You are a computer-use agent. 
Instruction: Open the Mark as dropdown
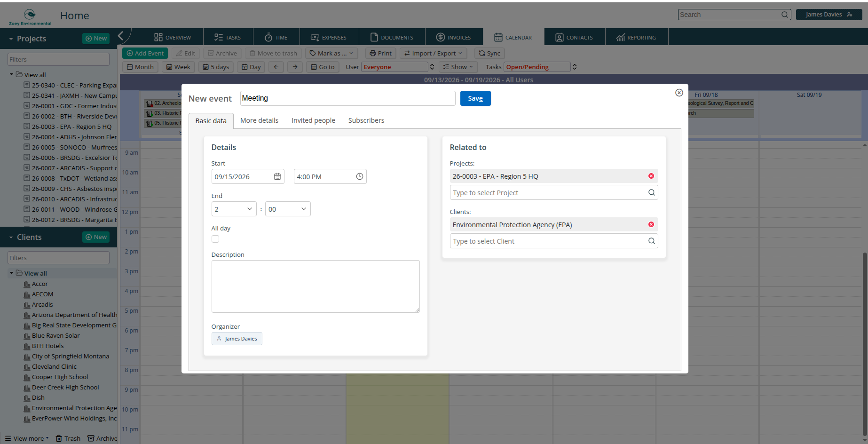pyautogui.click(x=331, y=53)
